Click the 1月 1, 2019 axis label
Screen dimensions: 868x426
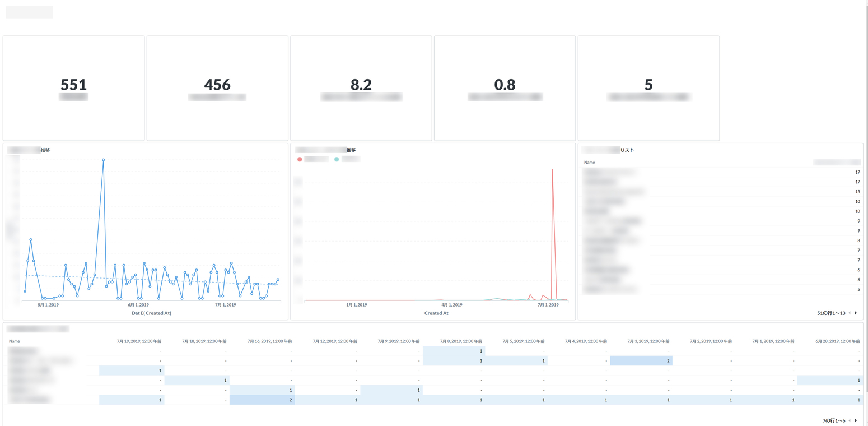(x=356, y=305)
